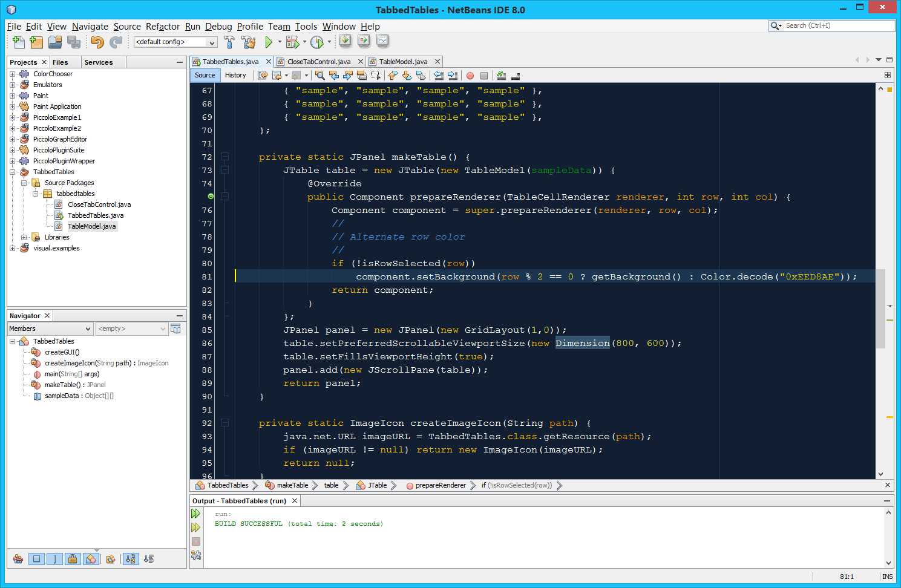Click Clean and Build hammer-broom icon
The width and height of the screenshot is (901, 588).
(248, 42)
